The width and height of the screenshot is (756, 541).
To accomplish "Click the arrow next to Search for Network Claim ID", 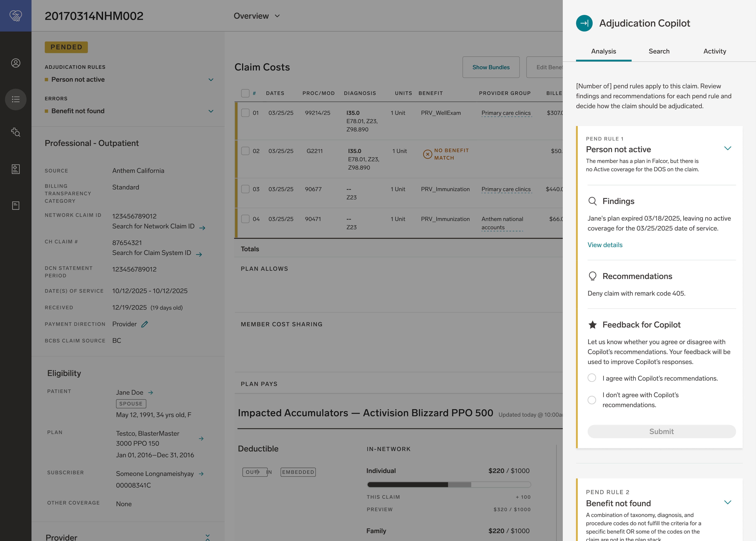I will pos(202,228).
